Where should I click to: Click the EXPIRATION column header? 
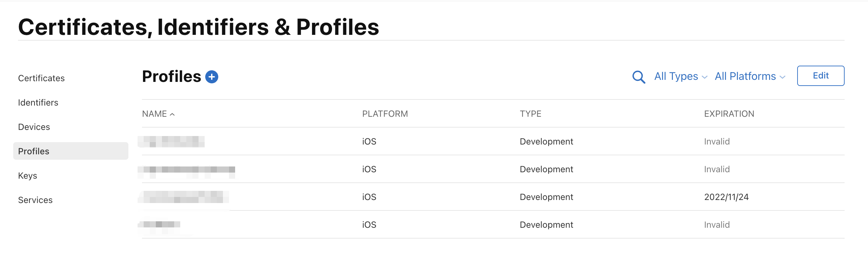(729, 114)
